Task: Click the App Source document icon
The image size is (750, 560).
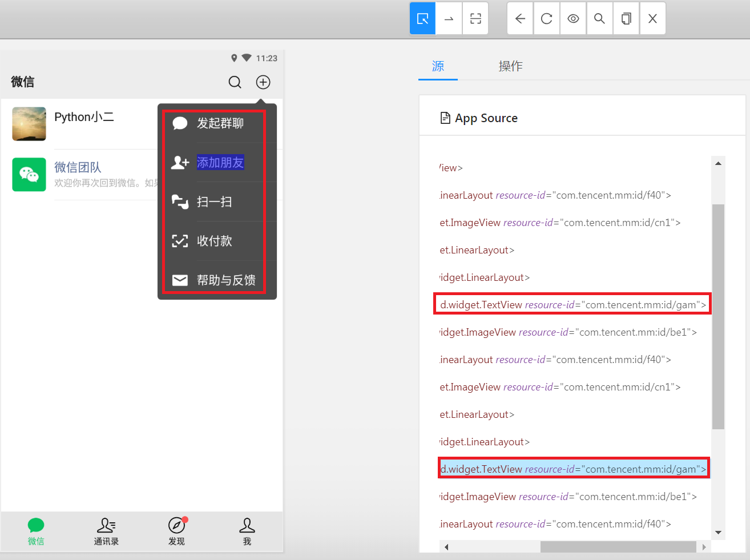Action: (445, 118)
